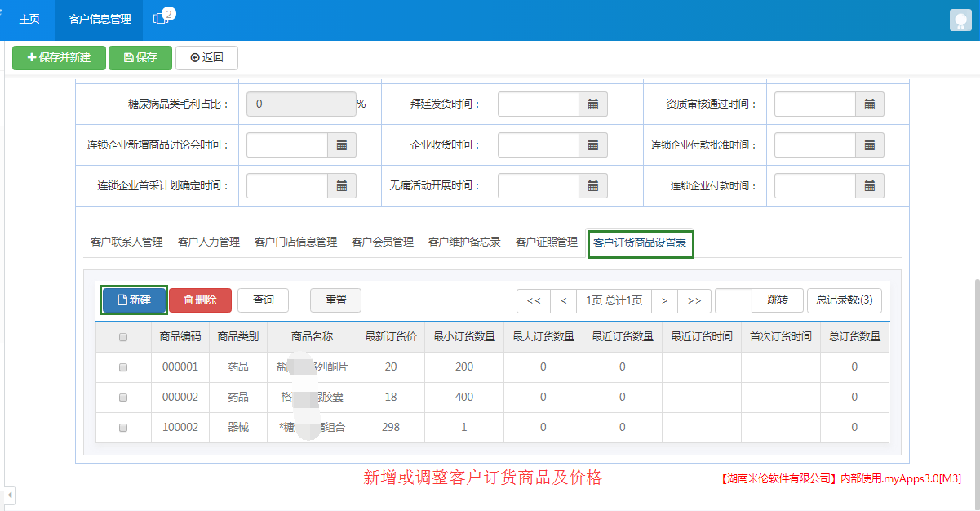Click the user avatar icon top right
The height and width of the screenshot is (511, 980).
[960, 19]
